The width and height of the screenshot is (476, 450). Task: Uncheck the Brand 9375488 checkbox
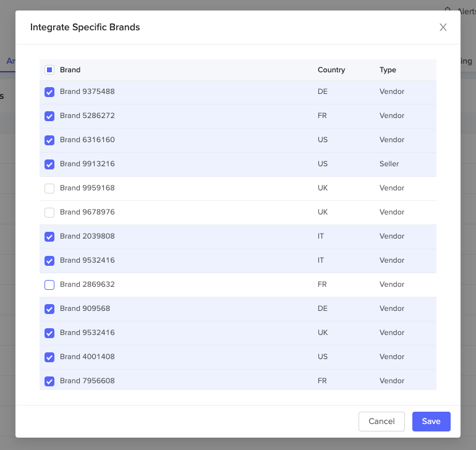(49, 92)
